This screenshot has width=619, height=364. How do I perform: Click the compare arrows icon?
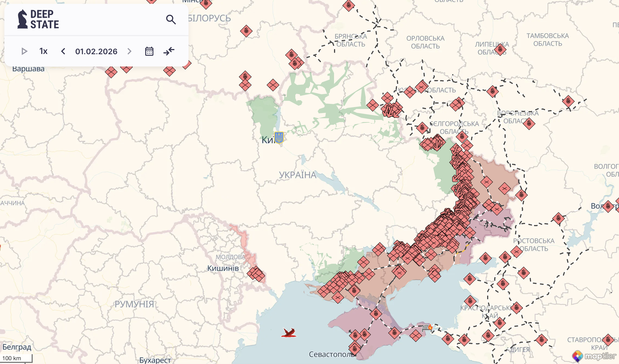point(169,51)
